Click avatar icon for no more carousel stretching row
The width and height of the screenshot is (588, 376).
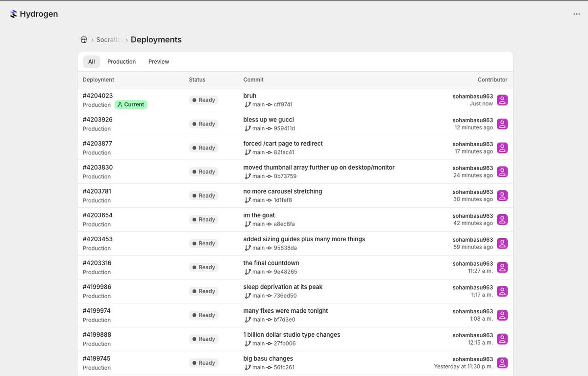502,196
